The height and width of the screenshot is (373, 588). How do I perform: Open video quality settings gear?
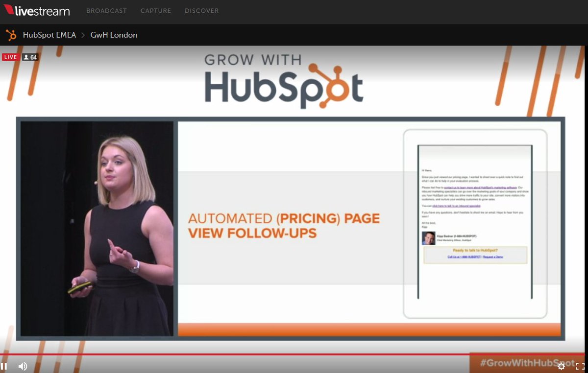tap(562, 366)
